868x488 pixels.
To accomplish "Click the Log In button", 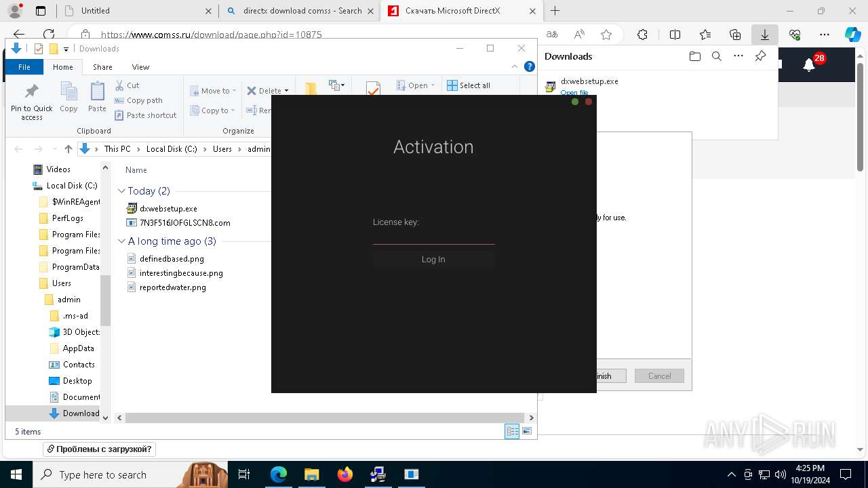I will (433, 260).
